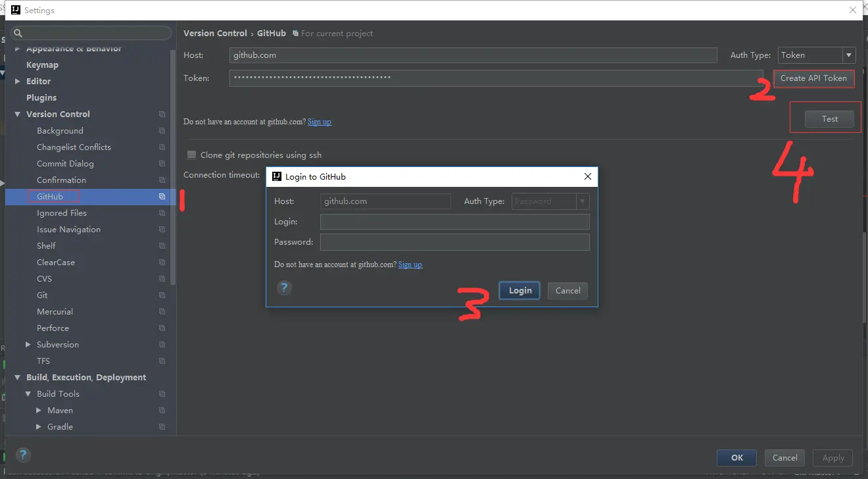
Task: Click the Test button
Action: point(830,119)
